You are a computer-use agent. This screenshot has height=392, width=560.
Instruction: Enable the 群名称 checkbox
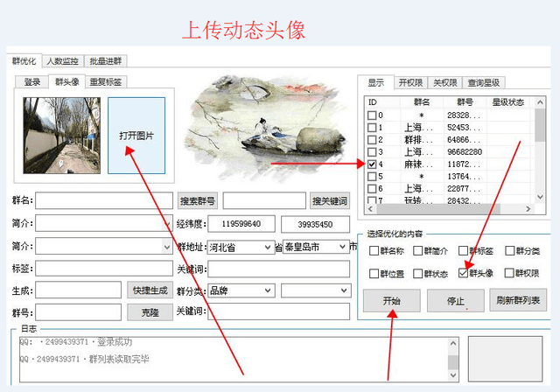point(374,250)
